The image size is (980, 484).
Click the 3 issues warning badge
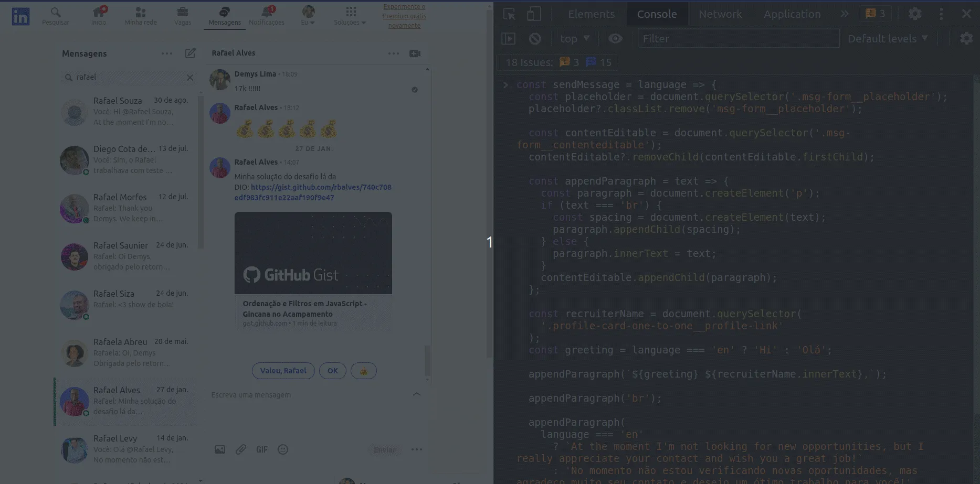[x=875, y=14]
